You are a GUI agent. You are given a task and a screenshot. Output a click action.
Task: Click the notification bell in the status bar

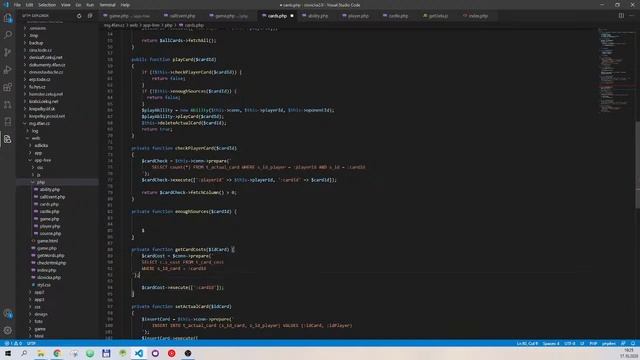pyautogui.click(x=633, y=343)
